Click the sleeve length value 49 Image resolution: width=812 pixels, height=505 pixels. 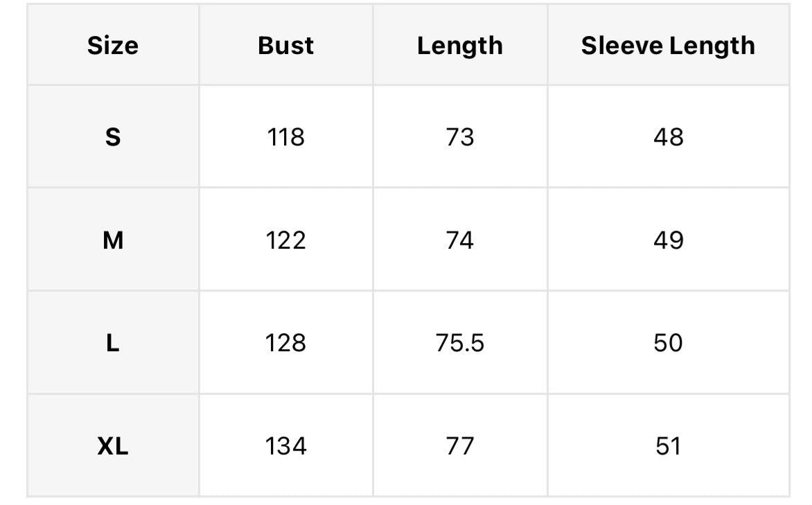pyautogui.click(x=669, y=240)
